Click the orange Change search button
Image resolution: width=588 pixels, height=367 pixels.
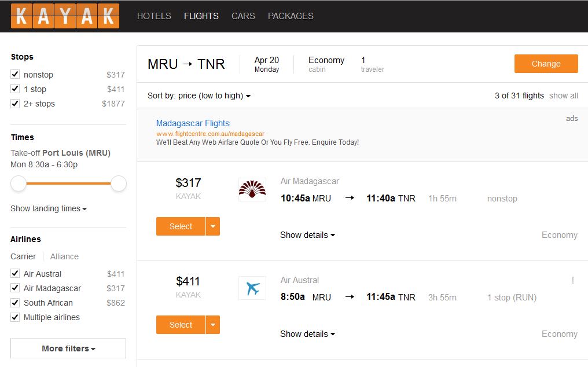(x=546, y=64)
